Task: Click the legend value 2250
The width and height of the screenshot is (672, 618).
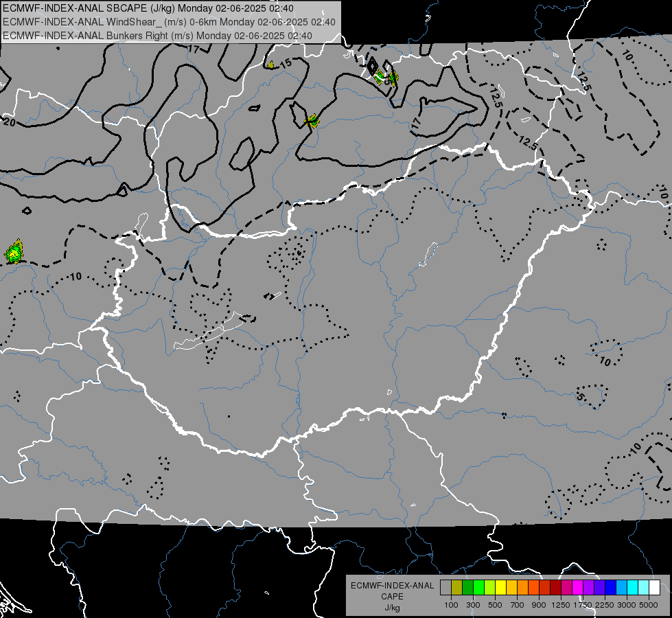Action: [605, 605]
